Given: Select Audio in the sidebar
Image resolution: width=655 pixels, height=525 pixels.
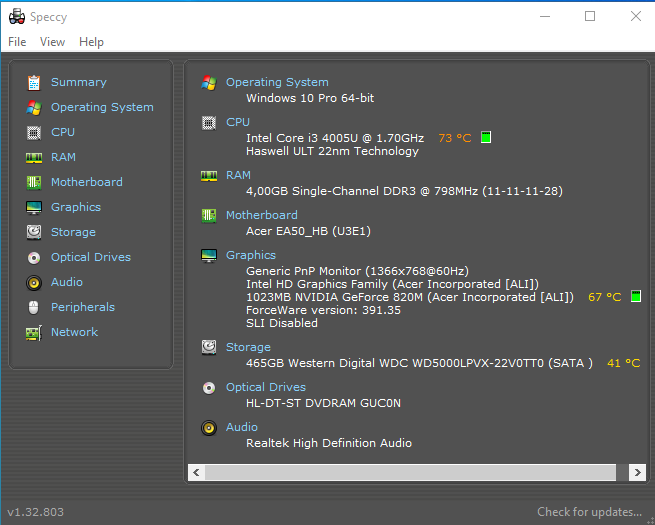Looking at the screenshot, I should (x=67, y=282).
